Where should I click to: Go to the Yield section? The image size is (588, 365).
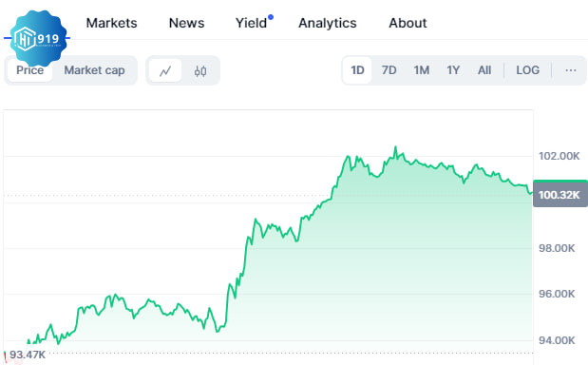coord(251,23)
